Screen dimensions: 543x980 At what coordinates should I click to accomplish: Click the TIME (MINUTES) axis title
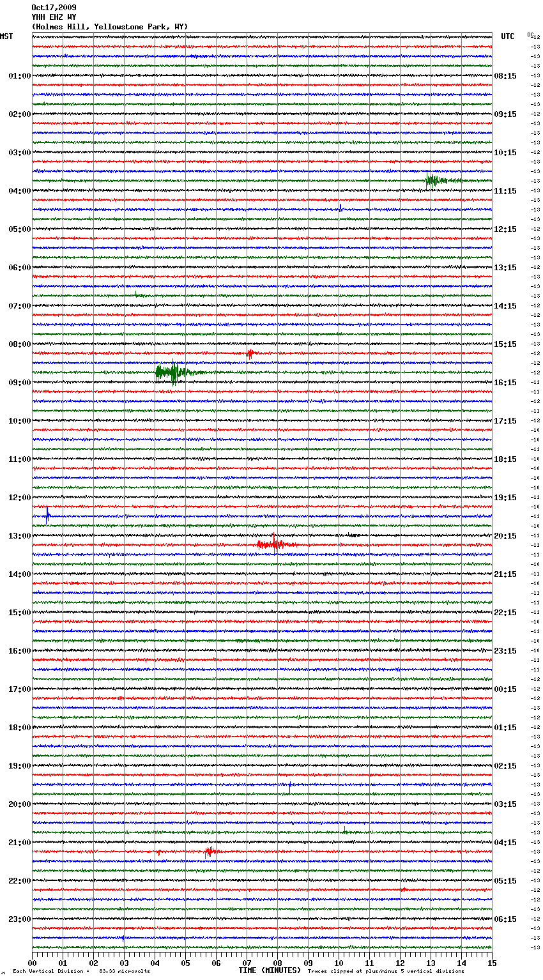(270, 970)
